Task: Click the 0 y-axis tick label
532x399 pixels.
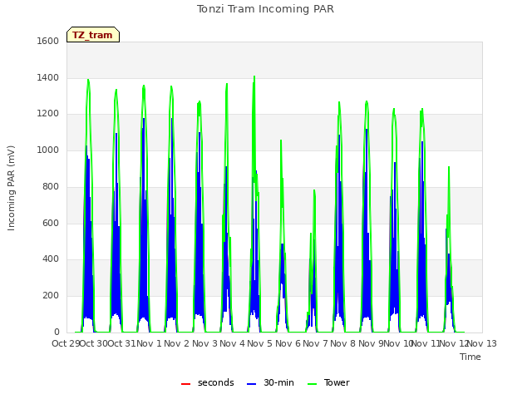Action: (x=57, y=332)
